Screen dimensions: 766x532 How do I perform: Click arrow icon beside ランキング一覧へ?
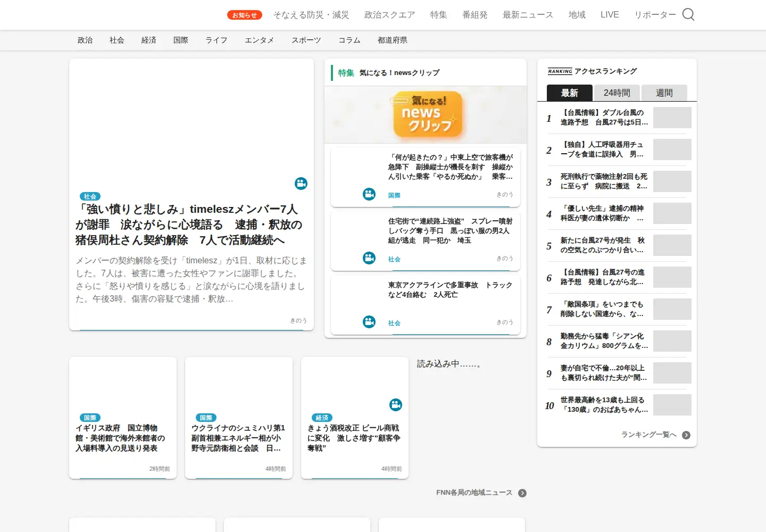tap(686, 435)
